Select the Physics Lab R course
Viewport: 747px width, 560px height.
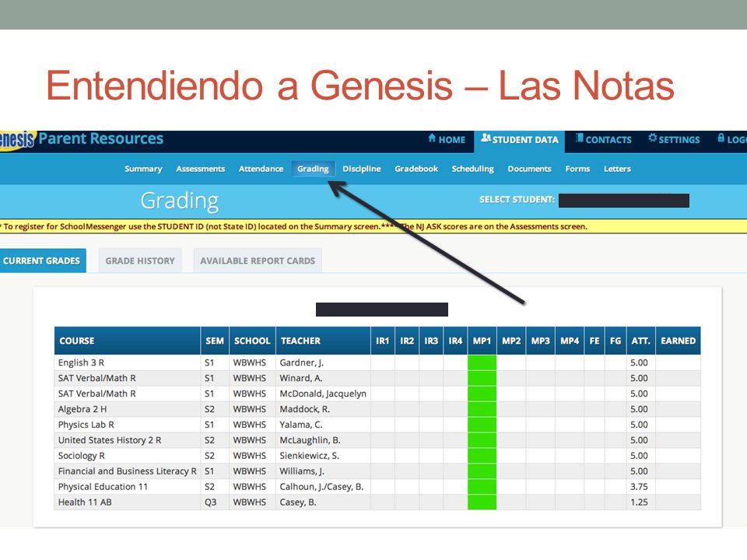(x=86, y=425)
